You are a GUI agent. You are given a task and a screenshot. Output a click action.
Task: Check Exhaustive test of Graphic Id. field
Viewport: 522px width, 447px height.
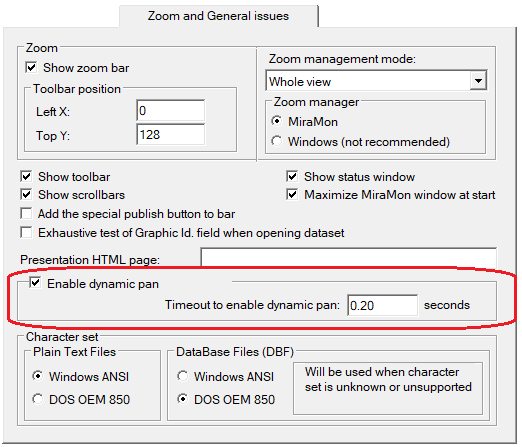(26, 233)
